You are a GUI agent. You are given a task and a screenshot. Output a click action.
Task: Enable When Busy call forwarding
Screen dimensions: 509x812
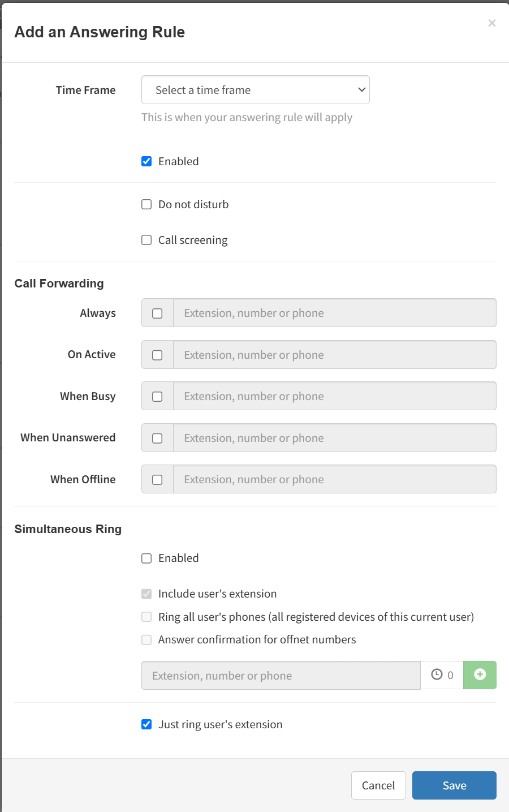coord(157,397)
